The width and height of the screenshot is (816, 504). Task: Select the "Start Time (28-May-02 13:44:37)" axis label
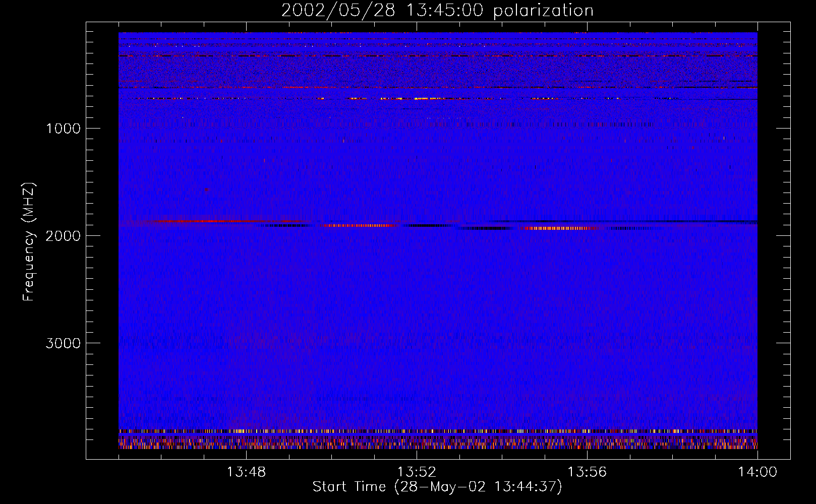[x=437, y=487]
